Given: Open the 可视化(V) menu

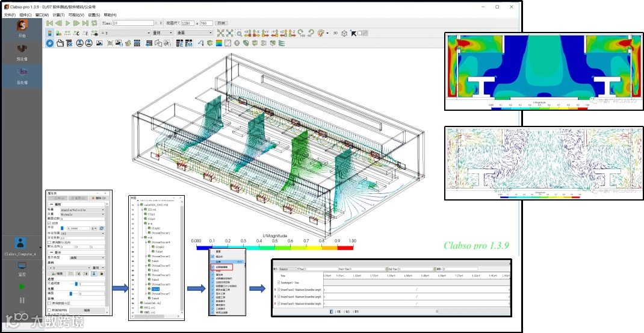Looking at the screenshot, I should click(76, 15).
